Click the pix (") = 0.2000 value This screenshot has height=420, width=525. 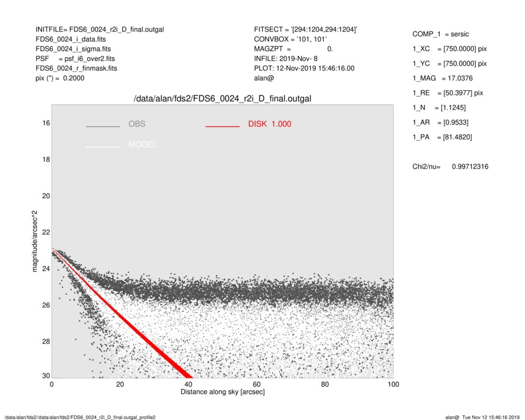60,78
